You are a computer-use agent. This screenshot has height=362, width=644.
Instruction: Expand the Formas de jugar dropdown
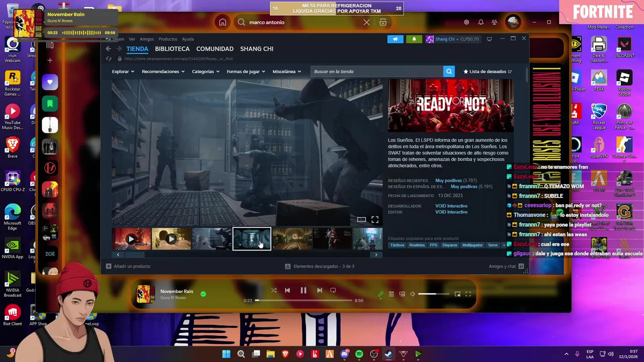(x=246, y=71)
